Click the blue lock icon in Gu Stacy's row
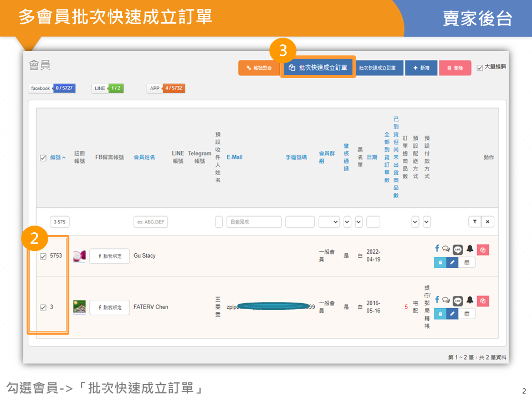The image size is (532, 399). (440, 262)
